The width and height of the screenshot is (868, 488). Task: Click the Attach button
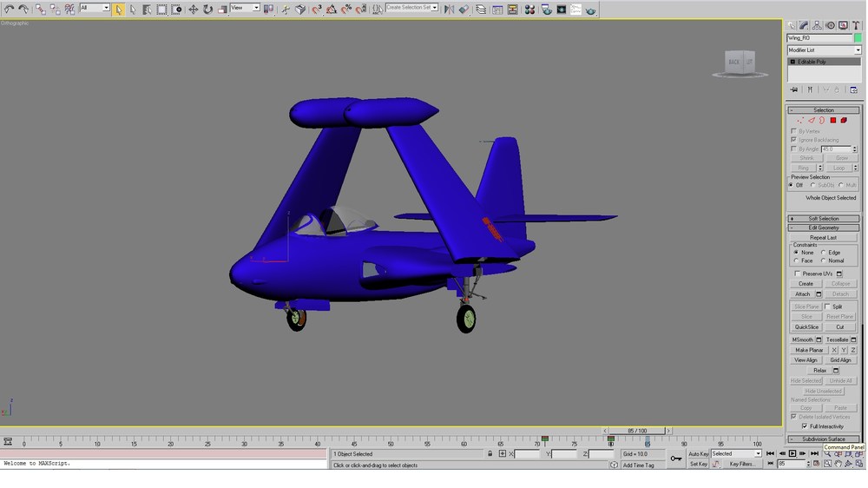coord(803,294)
